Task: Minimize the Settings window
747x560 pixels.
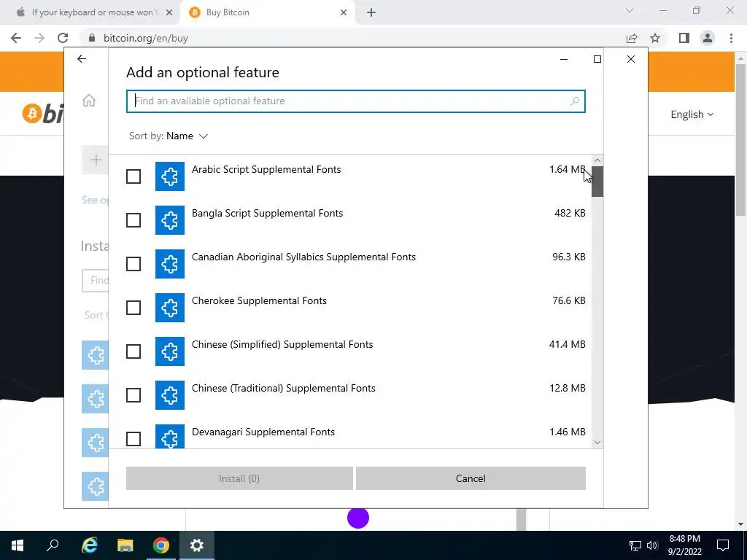Action: (564, 59)
